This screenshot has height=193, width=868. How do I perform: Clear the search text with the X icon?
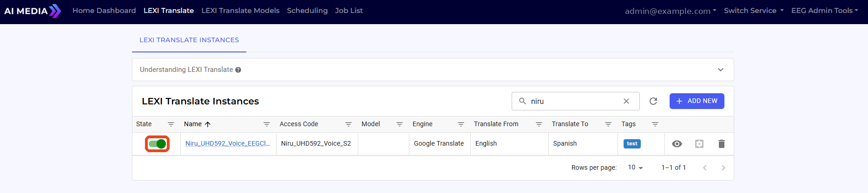point(626,101)
